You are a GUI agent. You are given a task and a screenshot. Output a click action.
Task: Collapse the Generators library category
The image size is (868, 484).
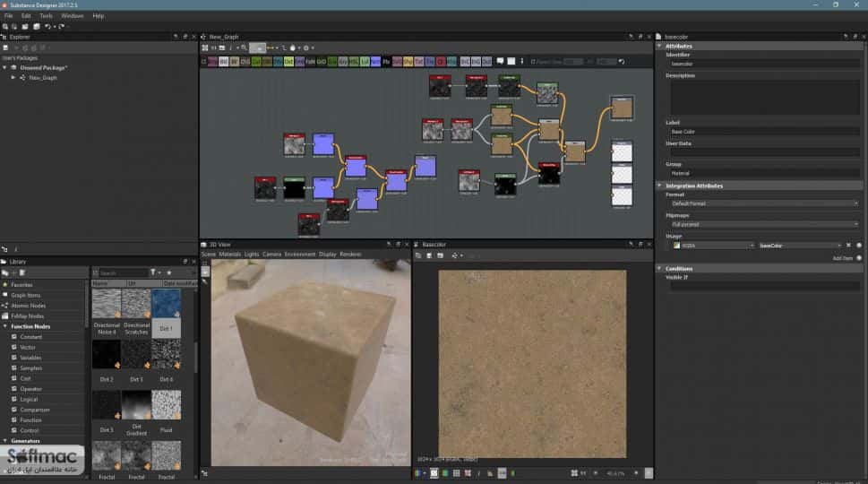(5, 441)
